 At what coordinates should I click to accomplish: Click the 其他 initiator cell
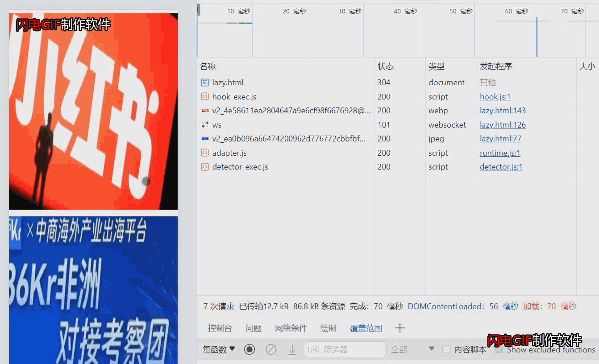tap(488, 83)
